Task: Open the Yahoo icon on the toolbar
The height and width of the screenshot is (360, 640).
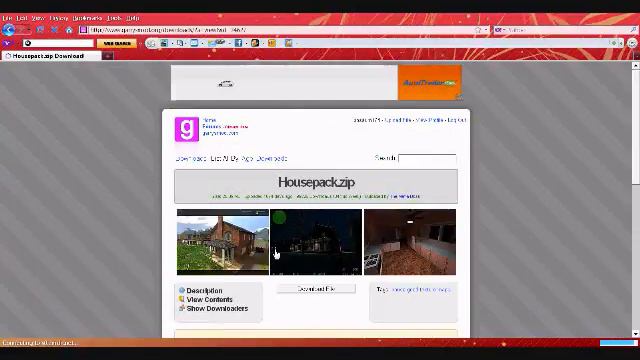Action: tap(7, 43)
